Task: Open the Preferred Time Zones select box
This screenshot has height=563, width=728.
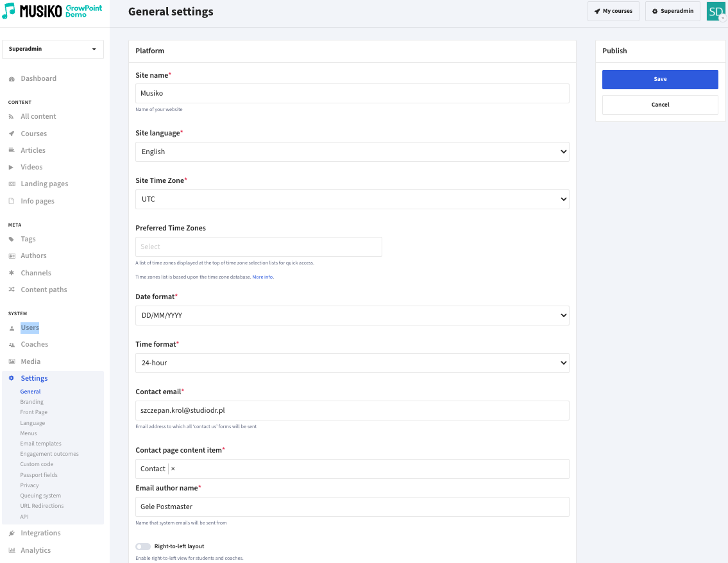Action: [258, 247]
